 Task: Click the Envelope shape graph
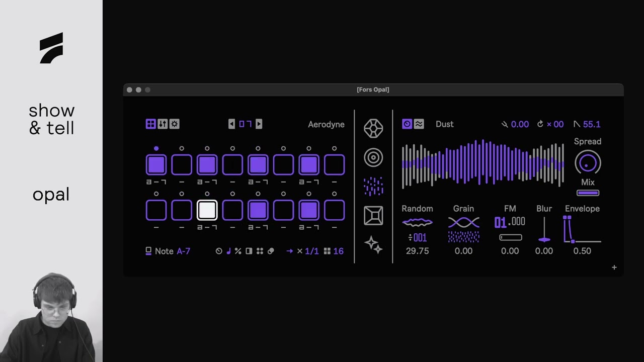(582, 230)
